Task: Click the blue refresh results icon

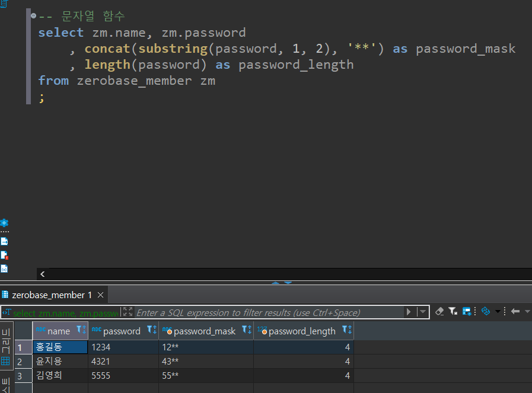Action: tap(485, 311)
